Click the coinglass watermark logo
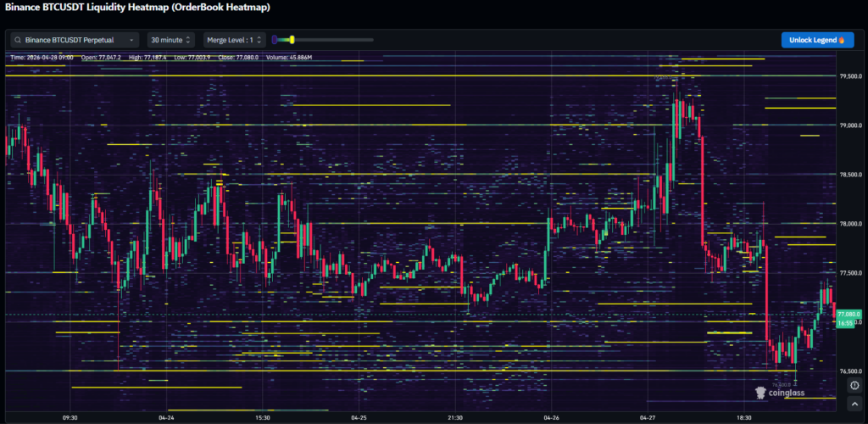Image resolution: width=868 pixels, height=424 pixels. pyautogui.click(x=779, y=393)
